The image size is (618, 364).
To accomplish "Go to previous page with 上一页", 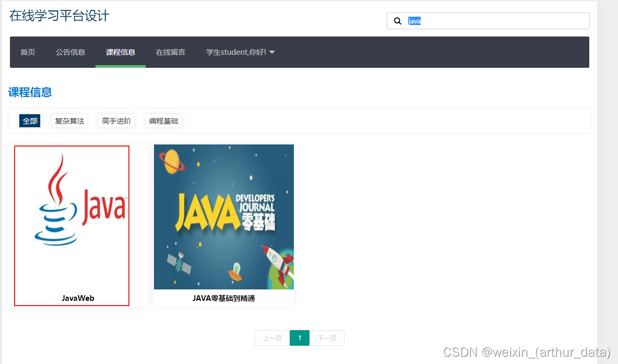I will [x=272, y=338].
